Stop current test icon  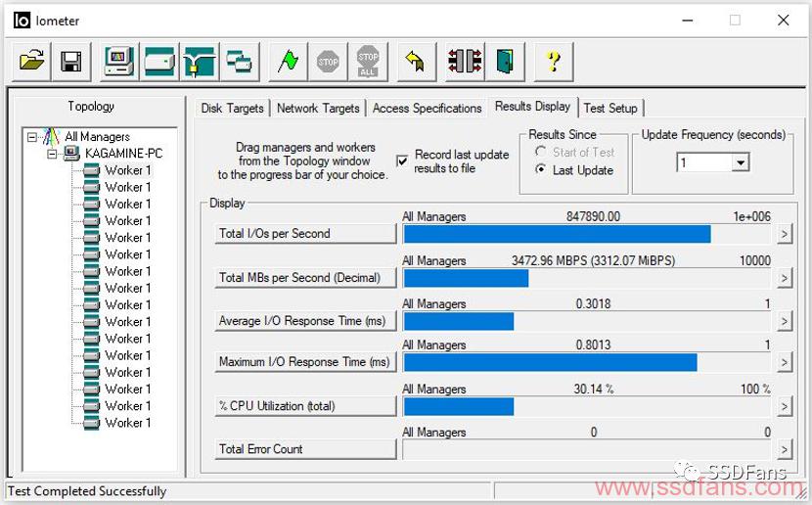[x=328, y=62]
